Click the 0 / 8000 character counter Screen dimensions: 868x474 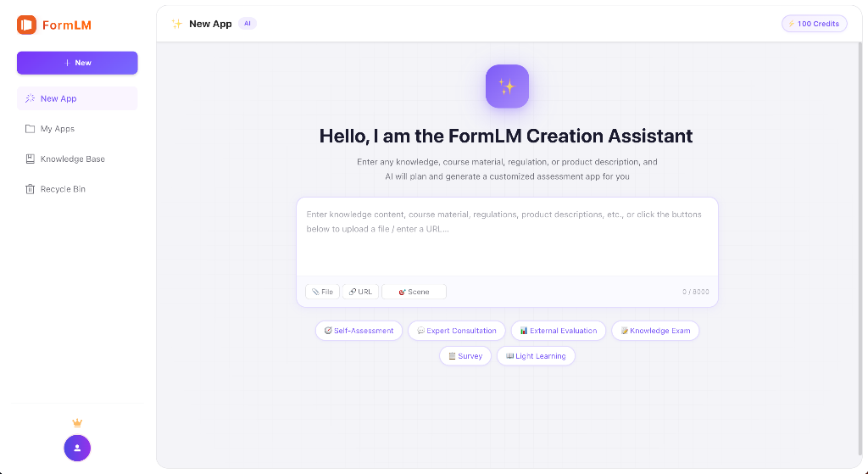(695, 292)
